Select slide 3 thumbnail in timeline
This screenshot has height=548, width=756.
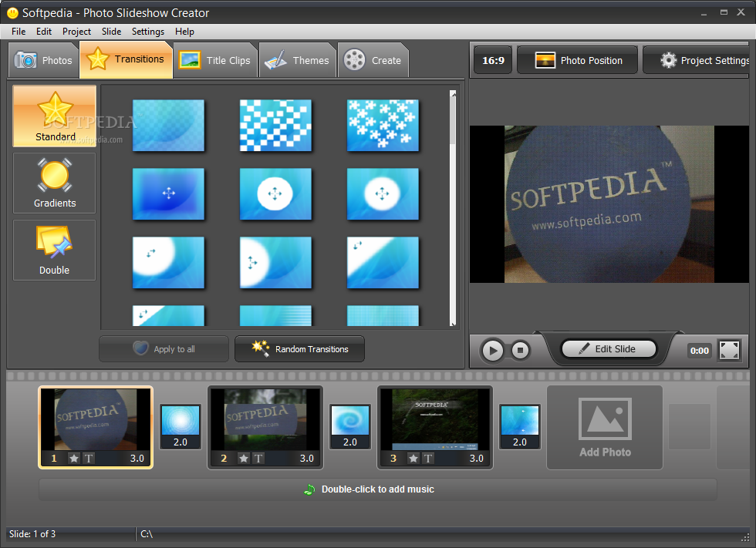[x=435, y=427]
